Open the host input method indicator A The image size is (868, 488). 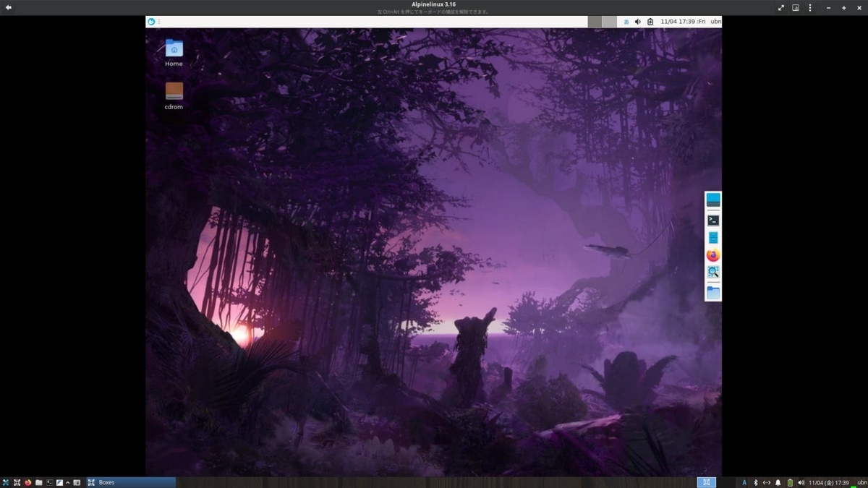(x=744, y=482)
